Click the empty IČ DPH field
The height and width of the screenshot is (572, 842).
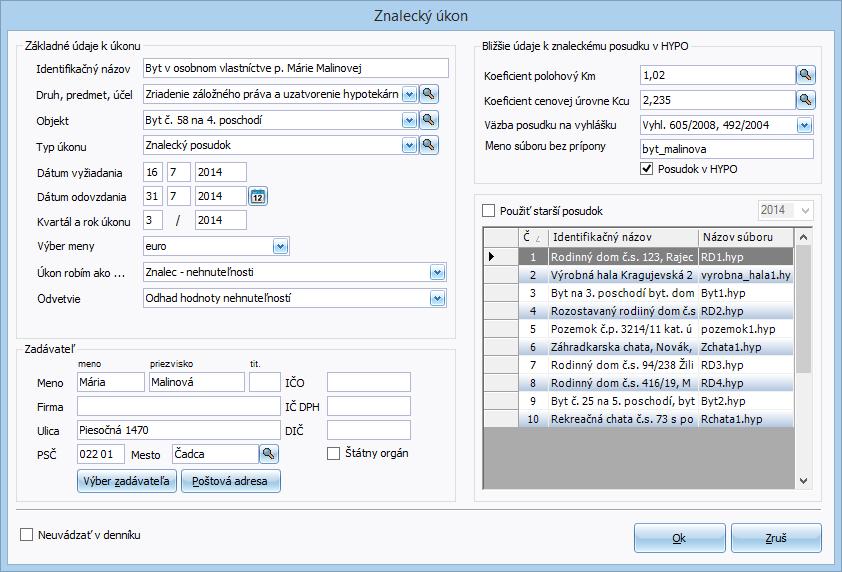369,406
